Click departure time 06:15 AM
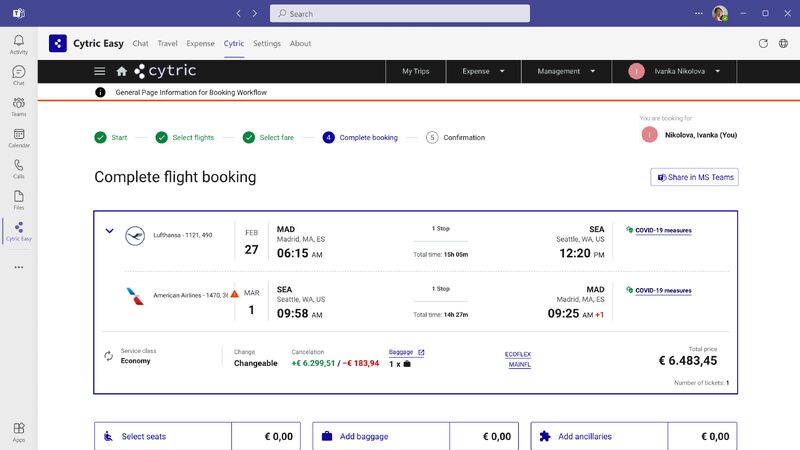800x450 pixels. click(x=299, y=253)
